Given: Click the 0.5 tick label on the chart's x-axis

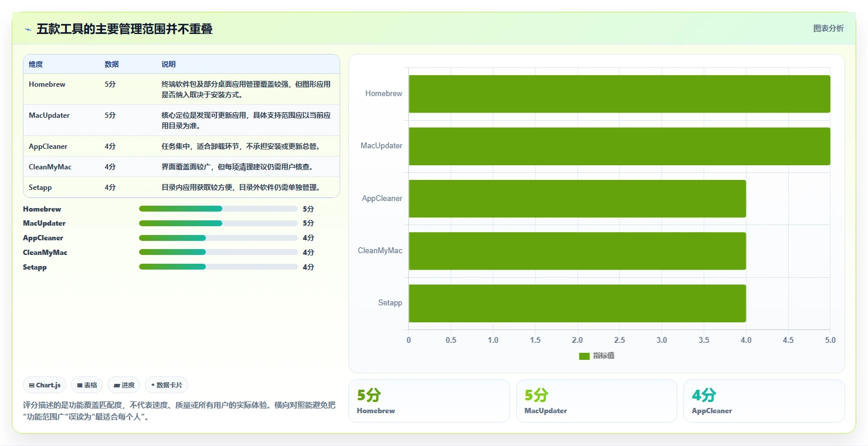Looking at the screenshot, I should click(x=451, y=340).
